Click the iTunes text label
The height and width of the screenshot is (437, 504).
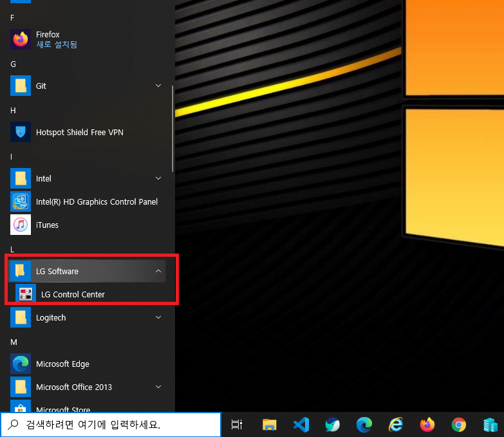(47, 225)
